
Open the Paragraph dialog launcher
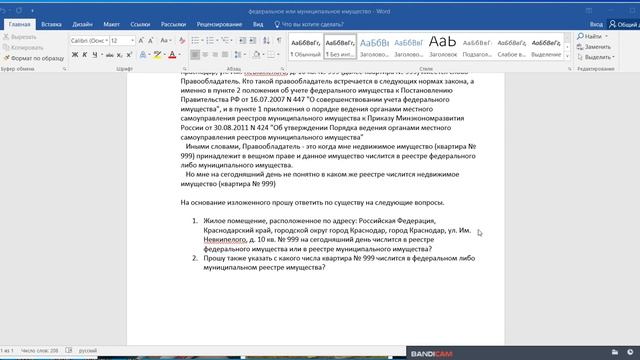pyautogui.click(x=282, y=69)
